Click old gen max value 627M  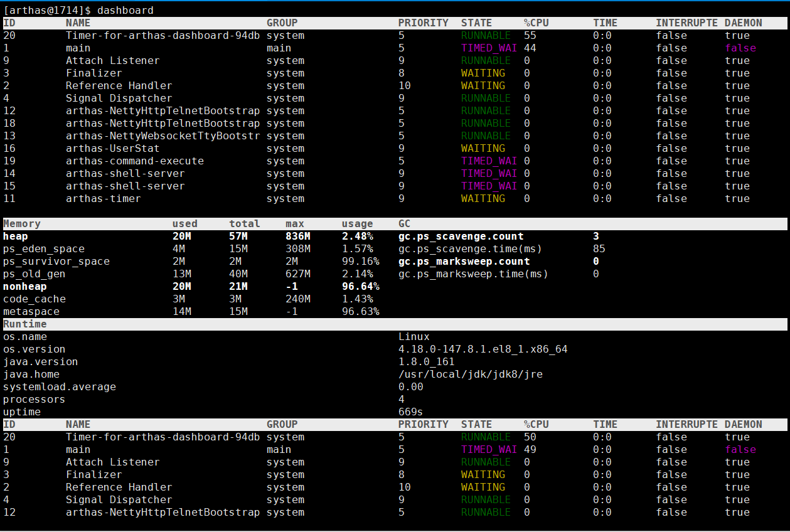click(x=298, y=274)
